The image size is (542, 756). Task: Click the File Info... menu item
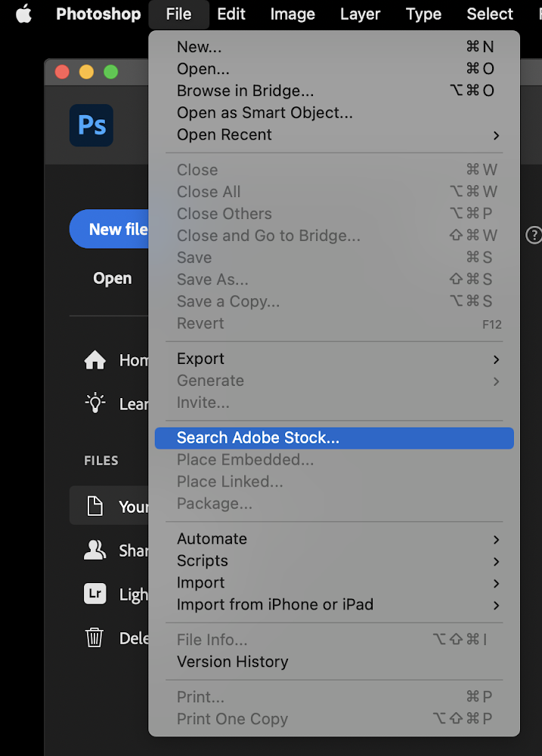pos(334,640)
